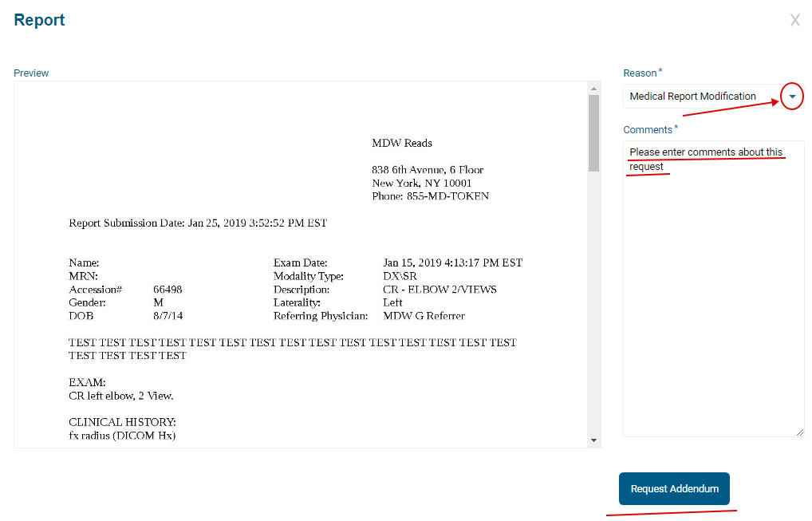Screen dimensions: 812x521
Task: Click inside the Comments text area
Action: (x=714, y=289)
